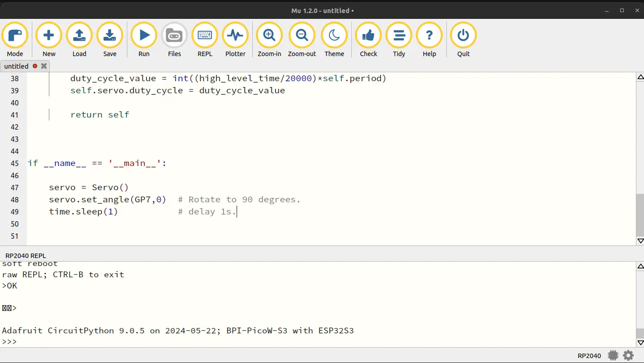Image resolution: width=644 pixels, height=363 pixels.
Task: Click the device chip icon in status bar
Action: (613, 355)
